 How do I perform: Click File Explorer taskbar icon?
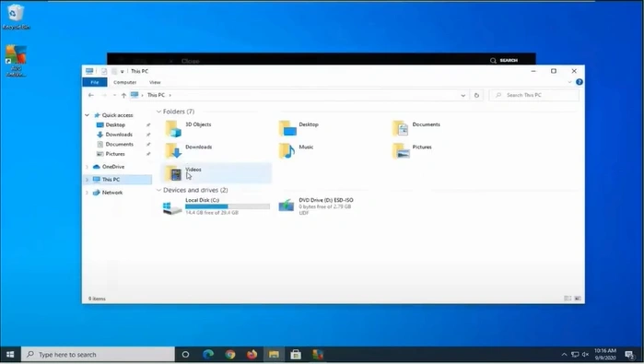tap(274, 354)
